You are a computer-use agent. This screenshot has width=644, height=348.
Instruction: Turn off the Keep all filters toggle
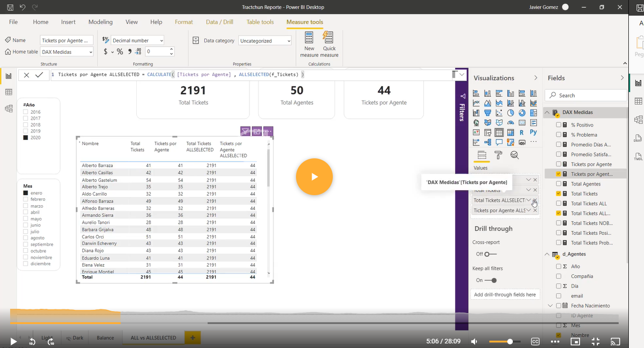(491, 280)
